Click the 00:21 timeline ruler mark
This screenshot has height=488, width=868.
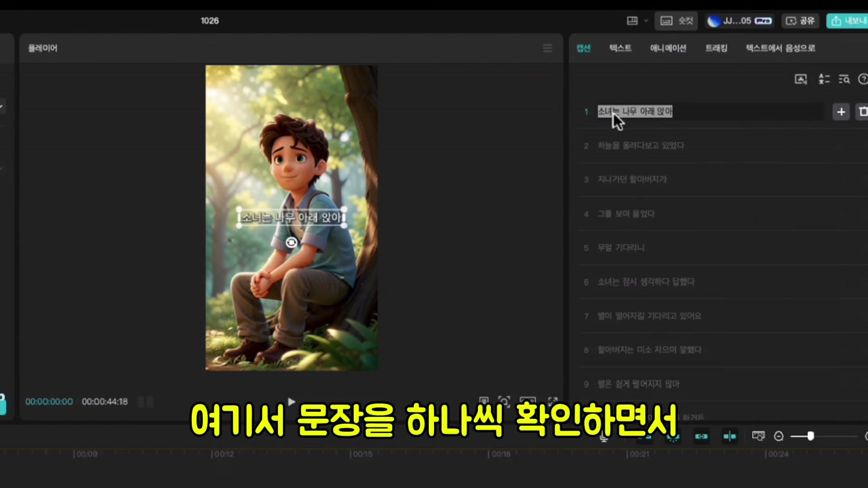tap(639, 454)
